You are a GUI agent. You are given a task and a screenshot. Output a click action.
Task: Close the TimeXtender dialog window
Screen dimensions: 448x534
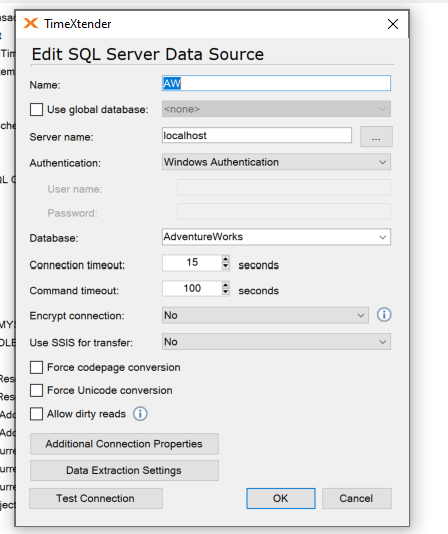tap(393, 24)
